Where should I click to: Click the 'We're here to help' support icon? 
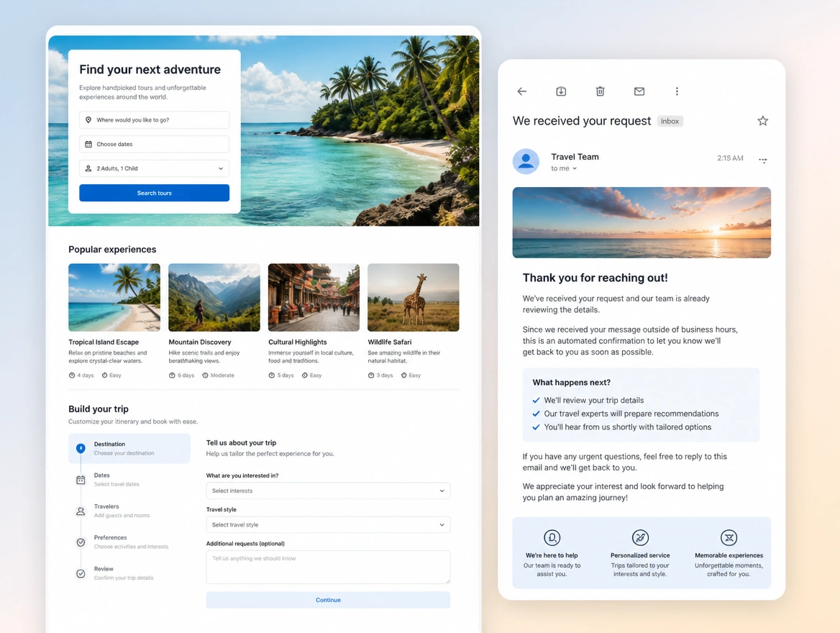pos(552,537)
